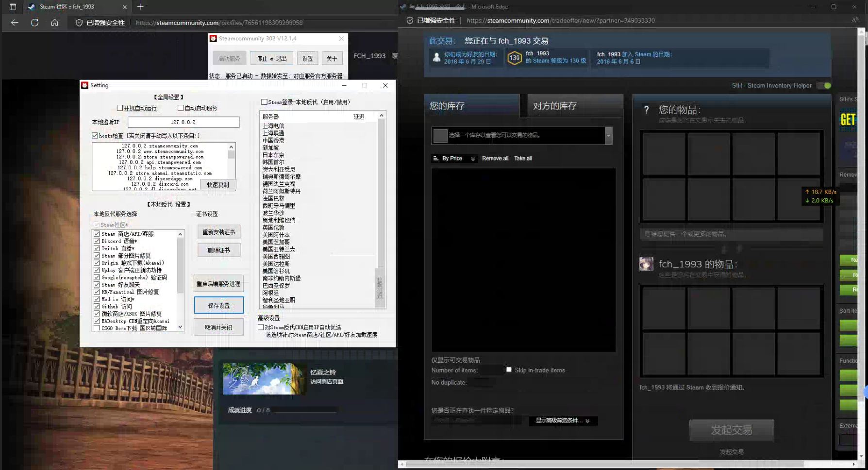The image size is (868, 470).
Task: Select the Steam 社区 :: fch_1993 browser tab
Action: tap(68, 7)
